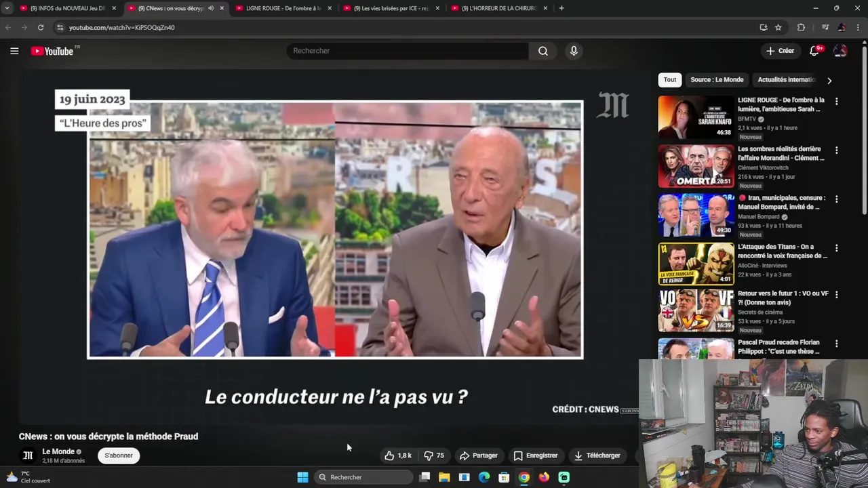Click the Créer button

[x=780, y=51]
